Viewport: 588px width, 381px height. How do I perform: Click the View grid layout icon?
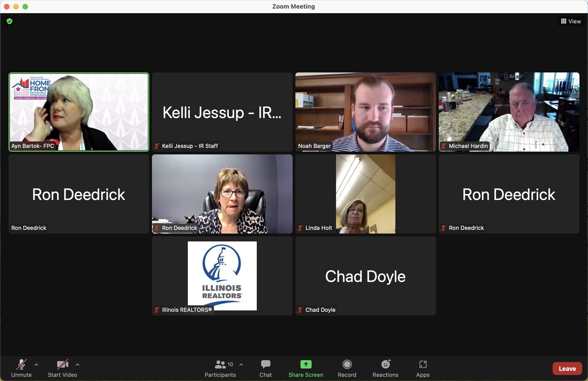tap(563, 21)
